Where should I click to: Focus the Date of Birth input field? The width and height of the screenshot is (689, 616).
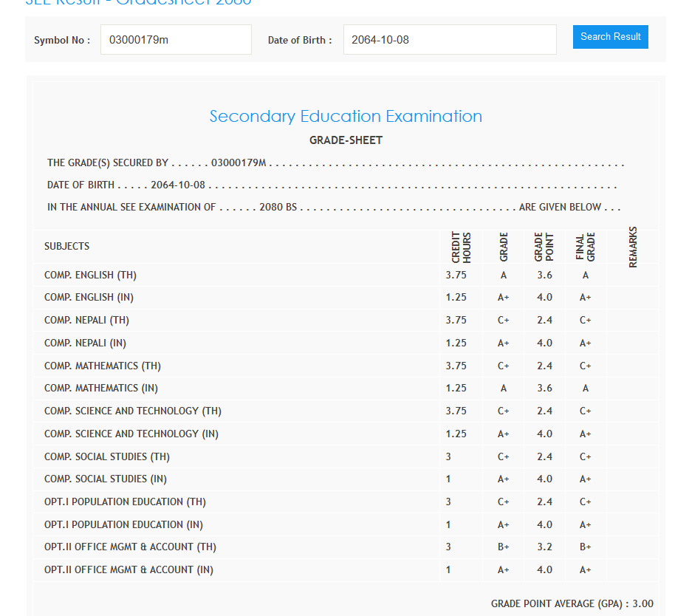click(449, 40)
